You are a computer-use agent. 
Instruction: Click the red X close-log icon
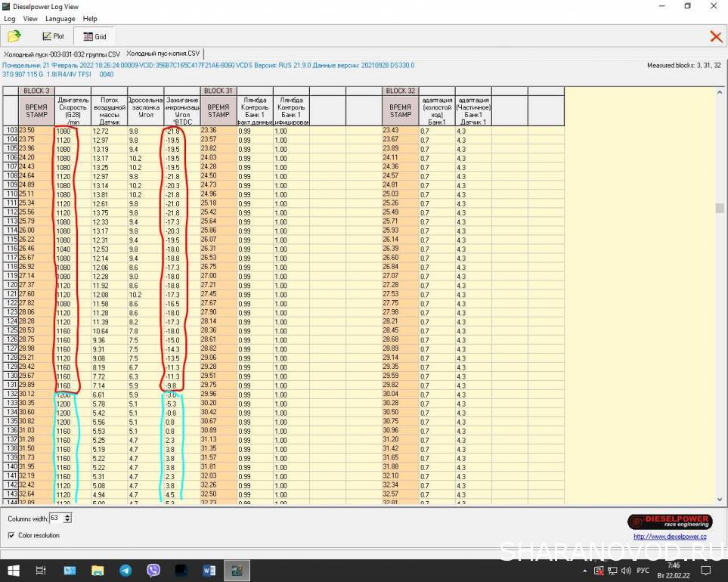tap(715, 36)
